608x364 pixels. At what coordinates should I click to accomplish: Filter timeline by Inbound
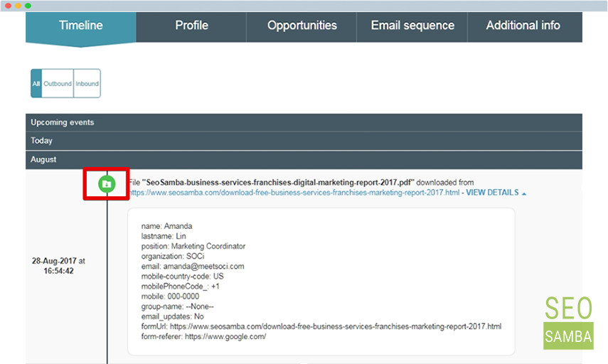click(x=87, y=83)
